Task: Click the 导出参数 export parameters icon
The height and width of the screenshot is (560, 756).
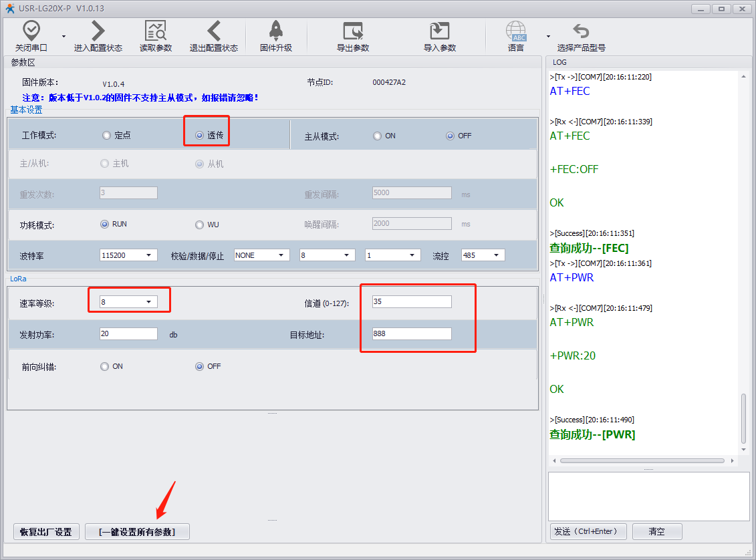Action: pos(352,31)
